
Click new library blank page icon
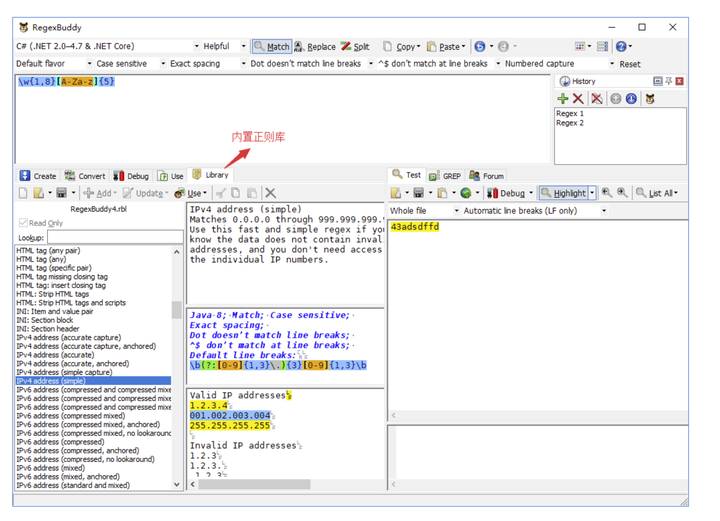(23, 193)
